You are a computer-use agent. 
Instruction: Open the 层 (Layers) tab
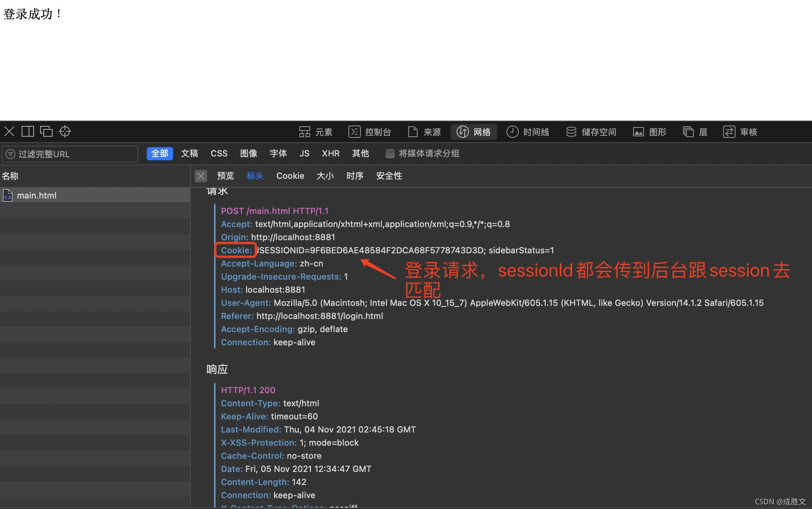point(695,132)
